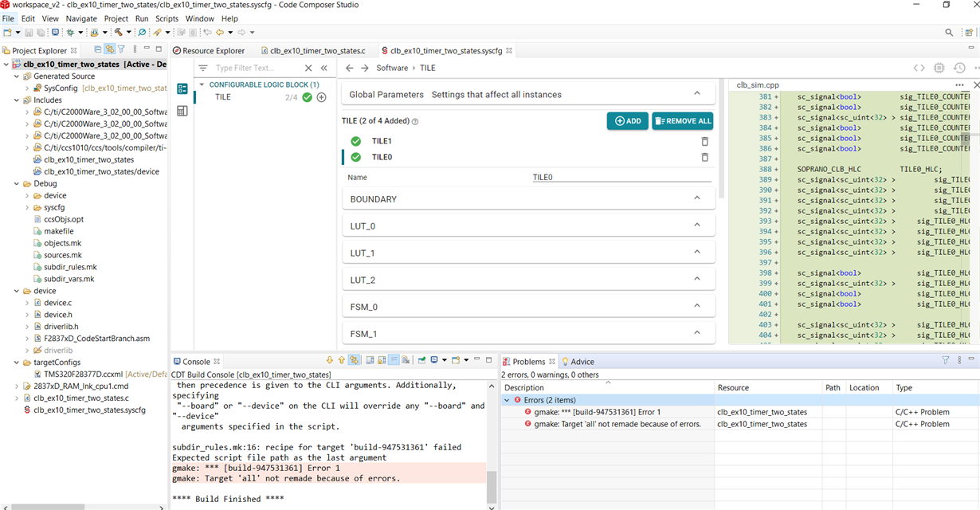Delete TILE1 with its trash icon
Viewport: 980px width, 510px height.
click(704, 141)
